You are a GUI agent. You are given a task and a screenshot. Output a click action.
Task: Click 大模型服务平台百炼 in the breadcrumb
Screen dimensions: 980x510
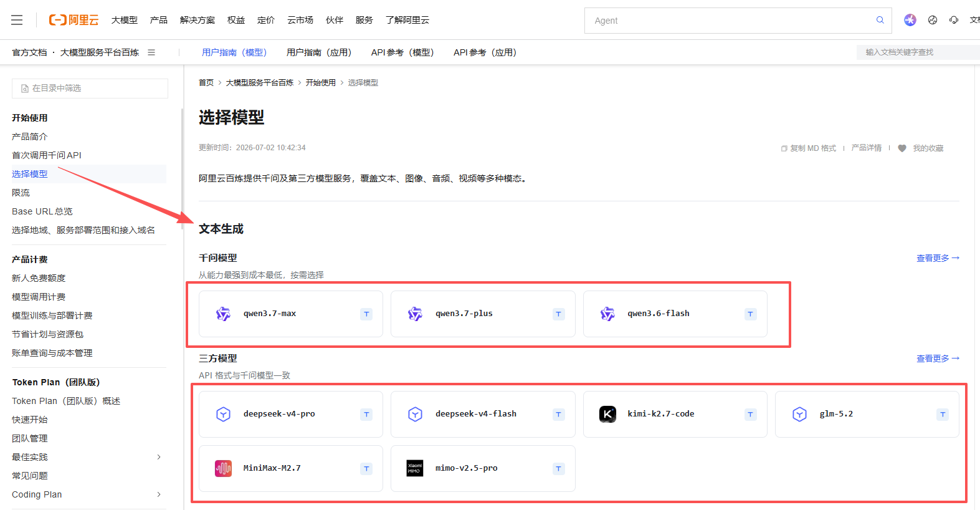pyautogui.click(x=260, y=82)
